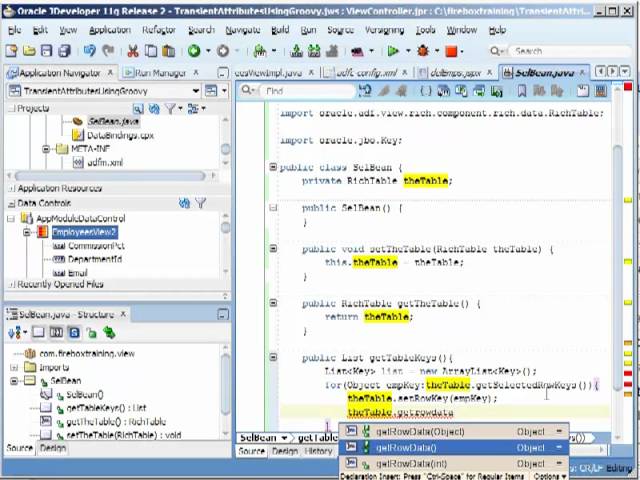This screenshot has height=480, width=640.
Task: Expand the Recently Opened Files panel
Action: pyautogui.click(x=12, y=284)
